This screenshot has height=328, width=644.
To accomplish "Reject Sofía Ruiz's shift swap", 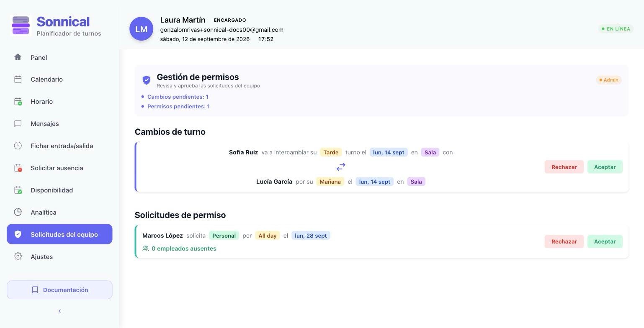I will point(564,167).
